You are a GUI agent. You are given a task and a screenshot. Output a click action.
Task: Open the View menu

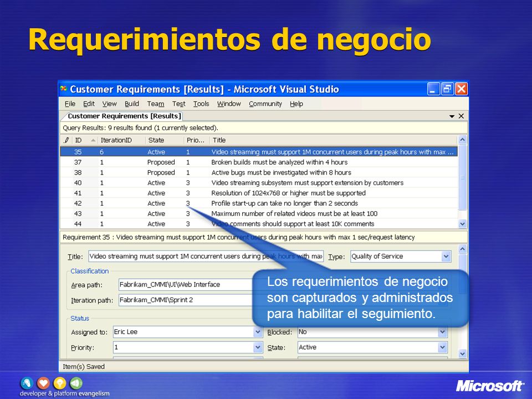[x=109, y=104]
